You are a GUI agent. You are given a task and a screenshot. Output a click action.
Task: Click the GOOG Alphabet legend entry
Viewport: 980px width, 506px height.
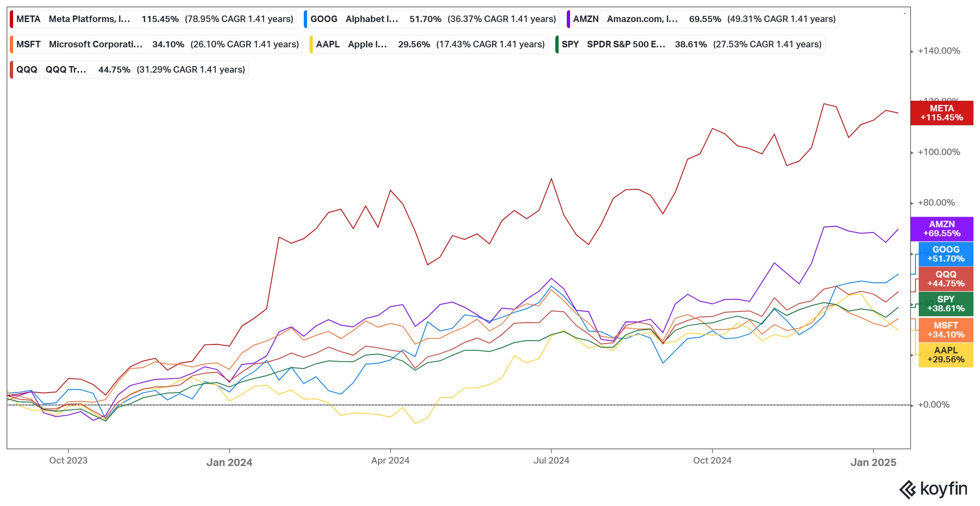click(x=432, y=19)
